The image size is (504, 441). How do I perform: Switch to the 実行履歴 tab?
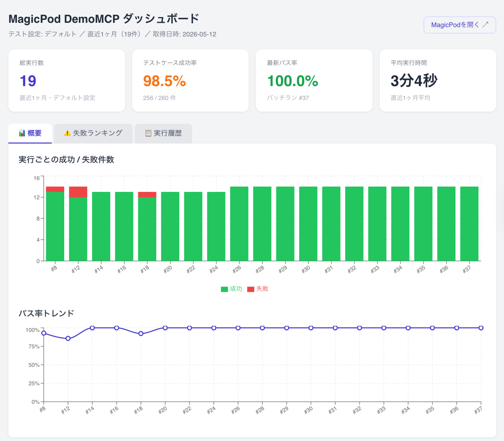[163, 133]
